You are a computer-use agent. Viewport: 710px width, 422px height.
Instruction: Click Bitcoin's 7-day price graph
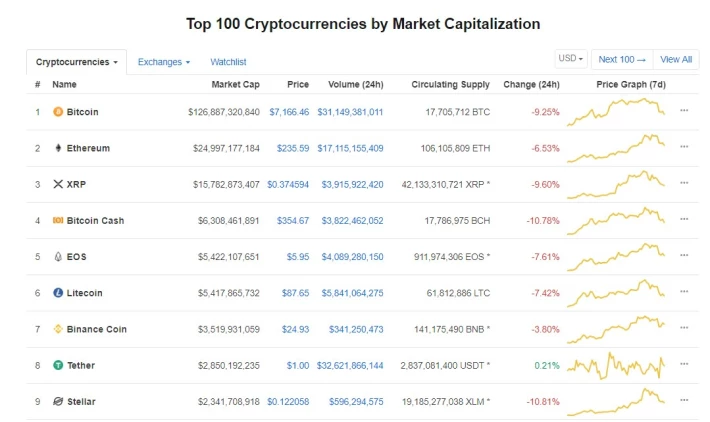(x=616, y=112)
